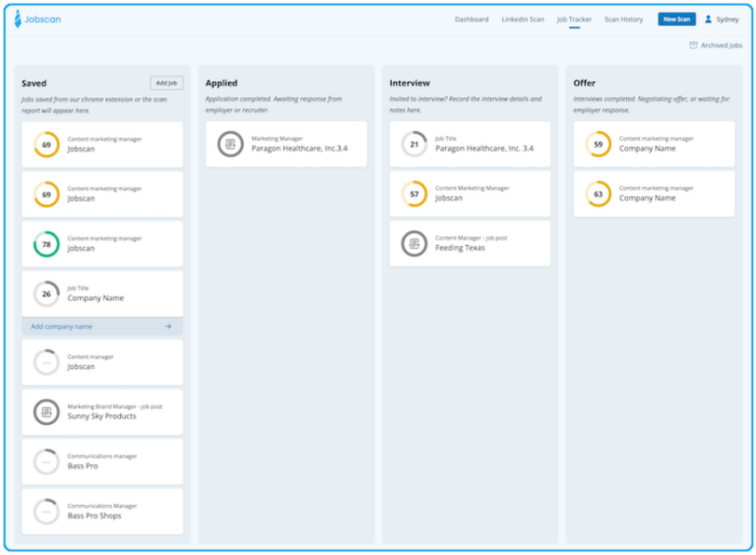The image size is (756, 555).
Task: Click the Jobscan logo in header
Action: (x=37, y=19)
